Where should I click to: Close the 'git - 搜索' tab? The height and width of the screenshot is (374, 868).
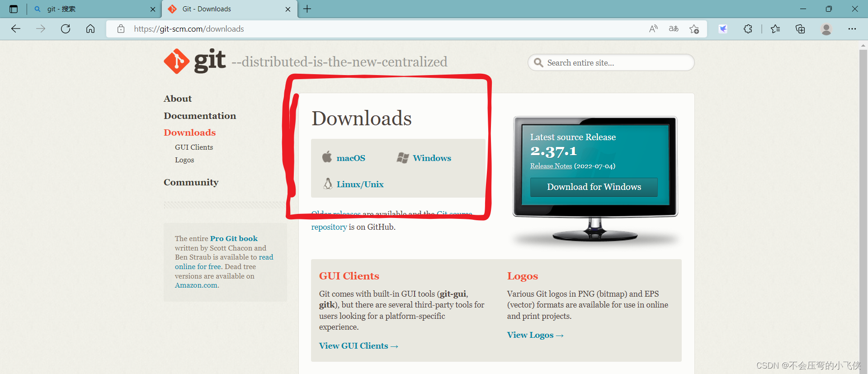click(x=153, y=9)
